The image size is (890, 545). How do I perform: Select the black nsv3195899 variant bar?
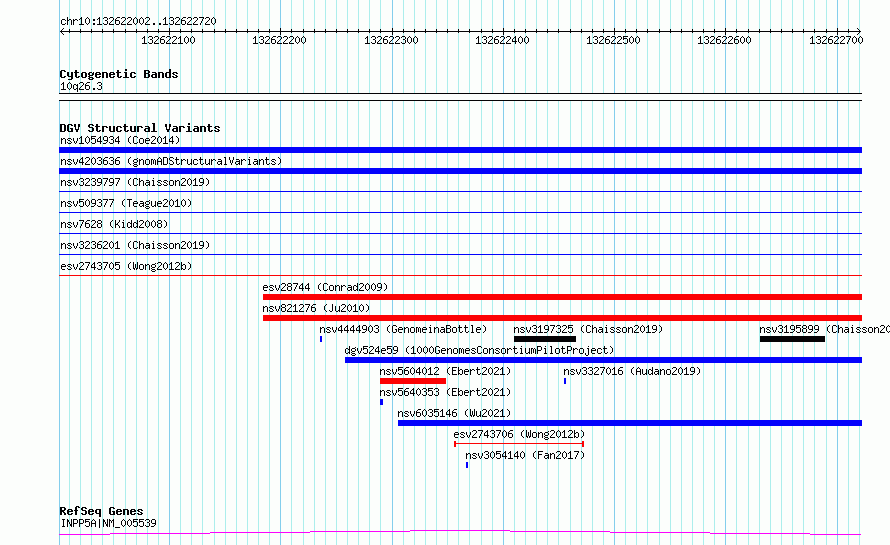pyautogui.click(x=792, y=339)
